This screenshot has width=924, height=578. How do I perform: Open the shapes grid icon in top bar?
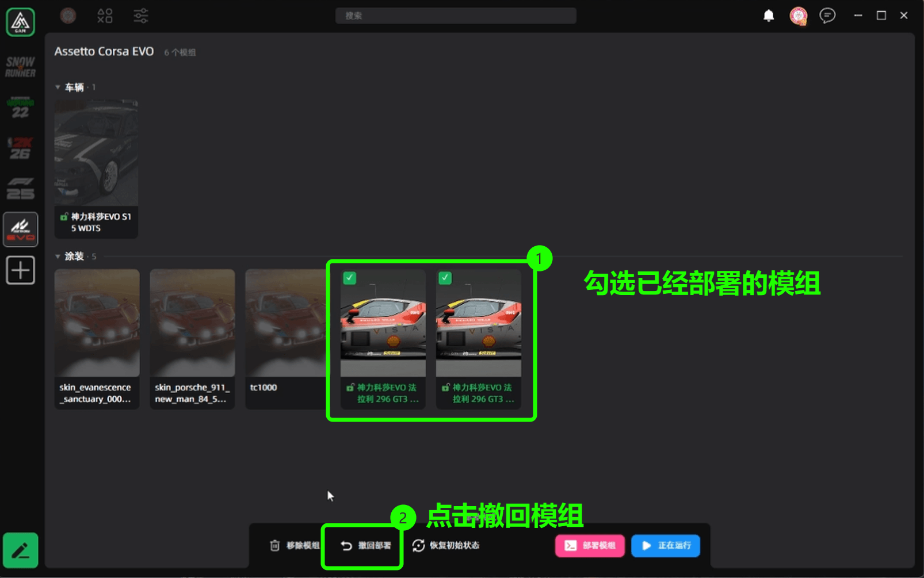[x=105, y=16]
